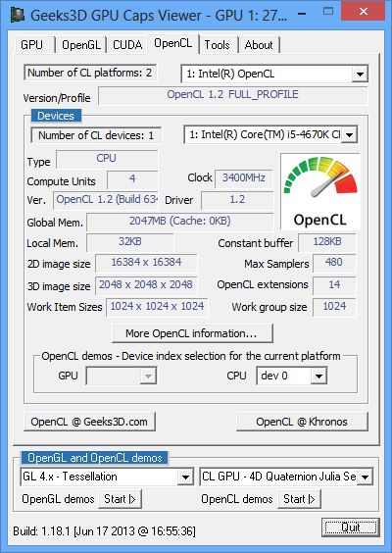392x553 pixels.
Task: Open the Intel Core i5-4670K device dropdown
Action: tap(270, 134)
